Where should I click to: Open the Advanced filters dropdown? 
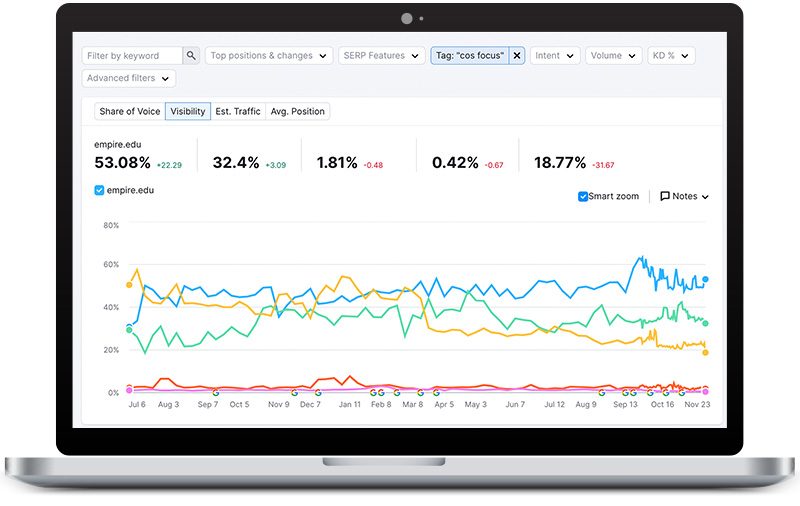129,78
